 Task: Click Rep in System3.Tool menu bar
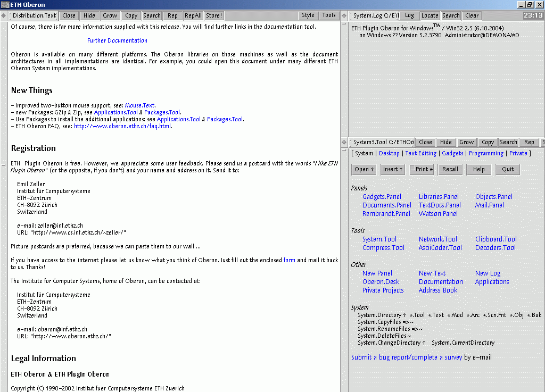coord(529,143)
